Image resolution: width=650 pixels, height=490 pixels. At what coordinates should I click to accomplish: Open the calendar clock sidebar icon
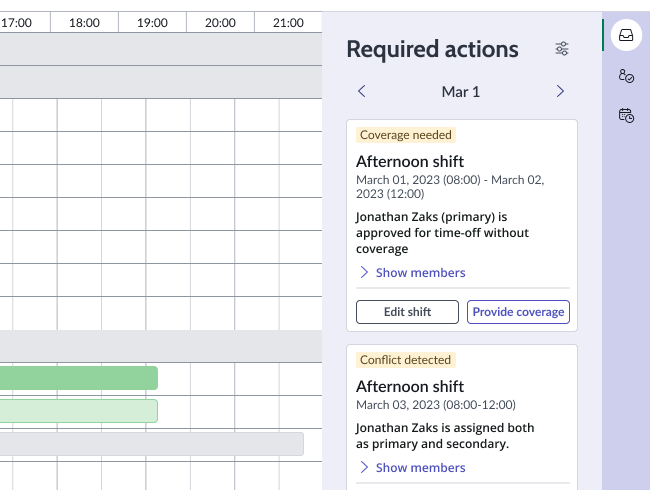click(626, 115)
